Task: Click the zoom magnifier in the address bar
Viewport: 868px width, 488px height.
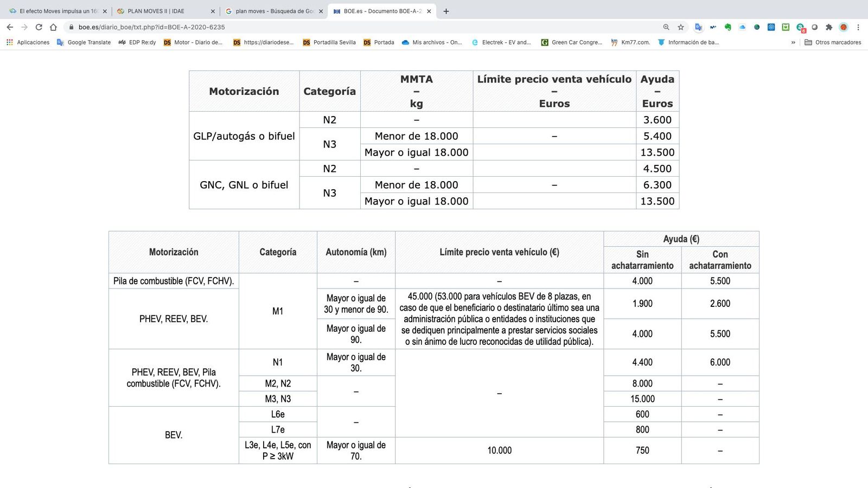Action: (x=666, y=27)
